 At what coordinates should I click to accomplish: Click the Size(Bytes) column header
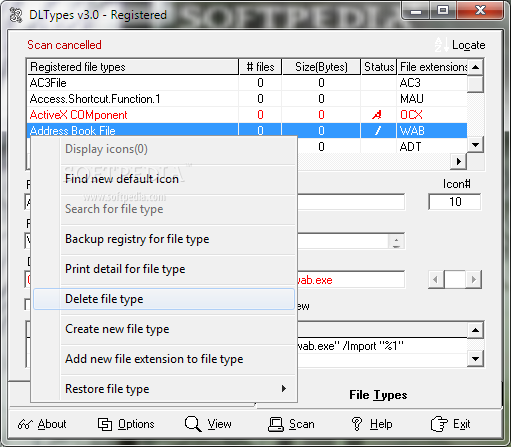321,67
